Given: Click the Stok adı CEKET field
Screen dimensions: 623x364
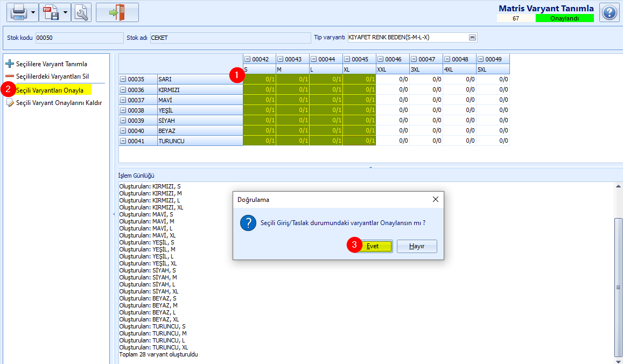Looking at the screenshot, I should point(230,38).
